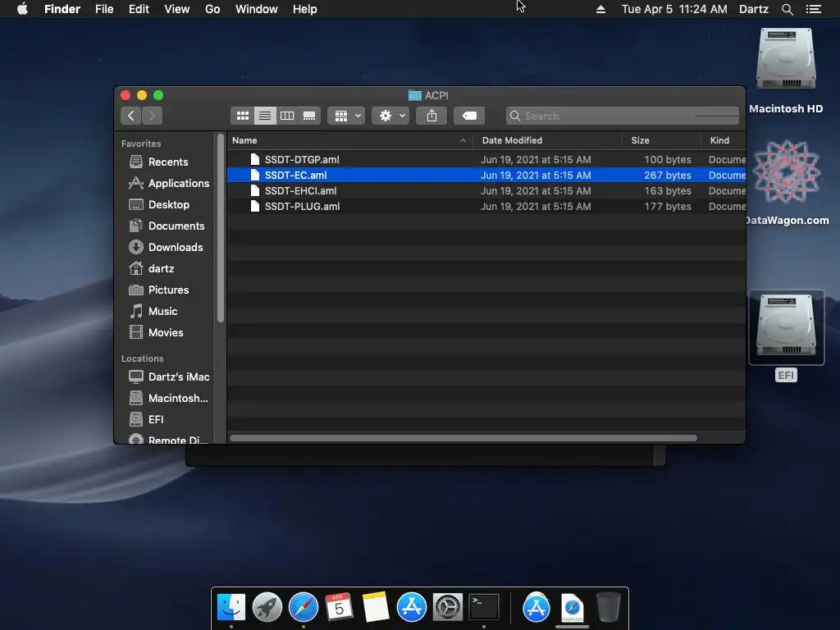Screen dimensions: 840x630
Task: Open the Applications stack in the Dock
Action: point(536,607)
